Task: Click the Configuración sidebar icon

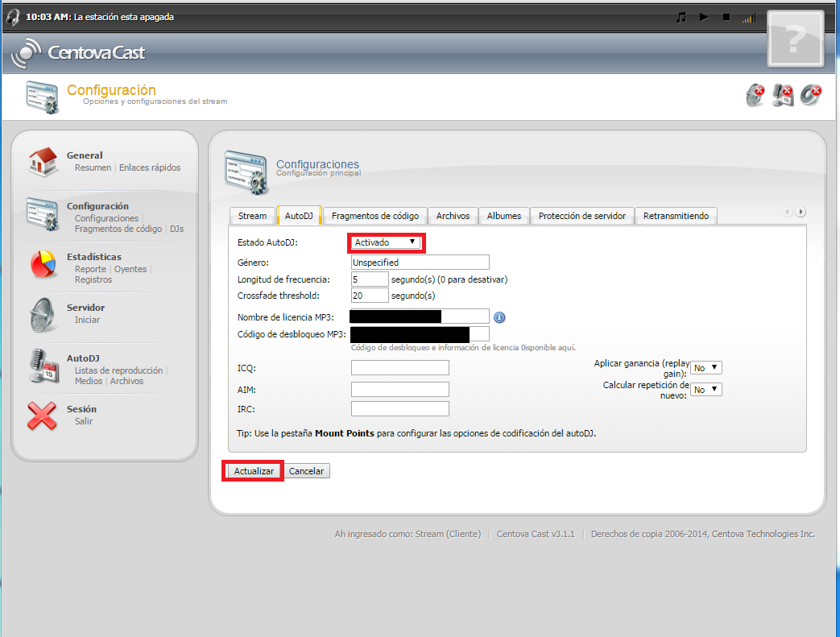Action: tap(43, 213)
